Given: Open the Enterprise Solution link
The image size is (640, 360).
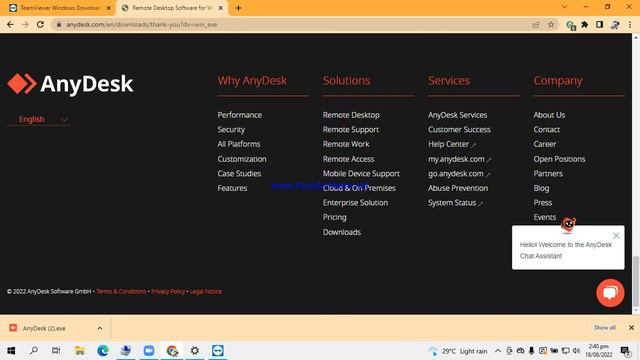Looking at the screenshot, I should (355, 202).
